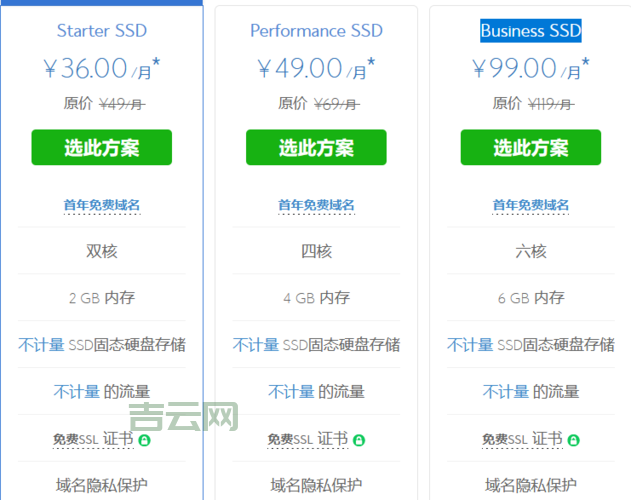Screen dimensions: 631x500
Task: Click 不计量 SSD storage link under Business SSD
Action: point(470,345)
